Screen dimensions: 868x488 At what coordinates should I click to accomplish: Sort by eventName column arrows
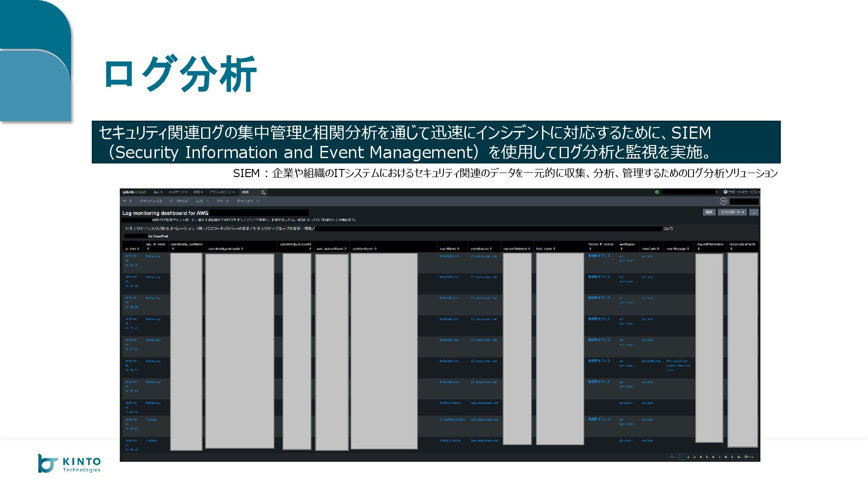tap(458, 249)
